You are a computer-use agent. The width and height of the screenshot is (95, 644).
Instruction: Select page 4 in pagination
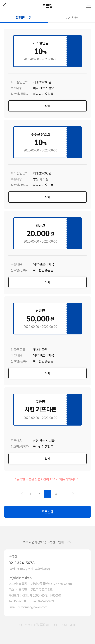pyautogui.click(x=56, y=494)
